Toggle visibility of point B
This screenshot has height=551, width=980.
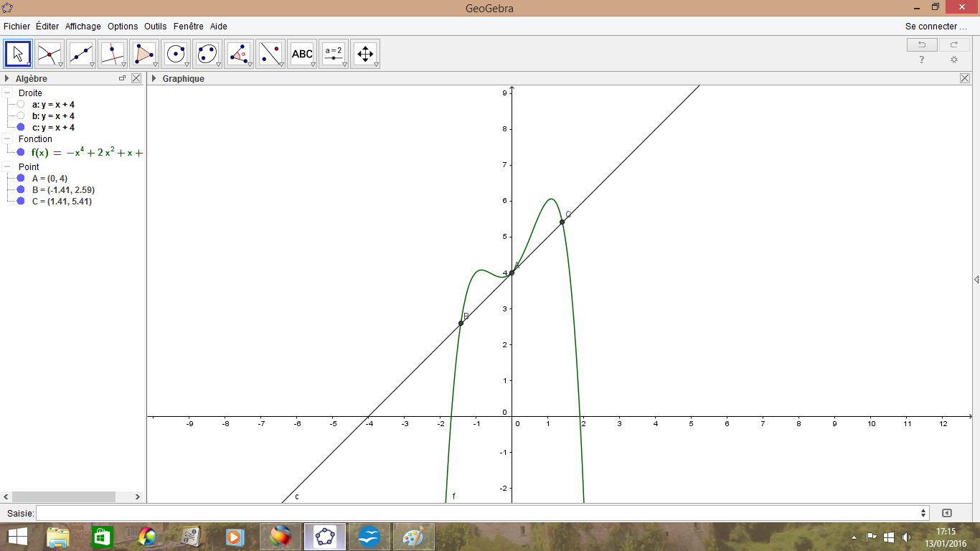click(21, 190)
